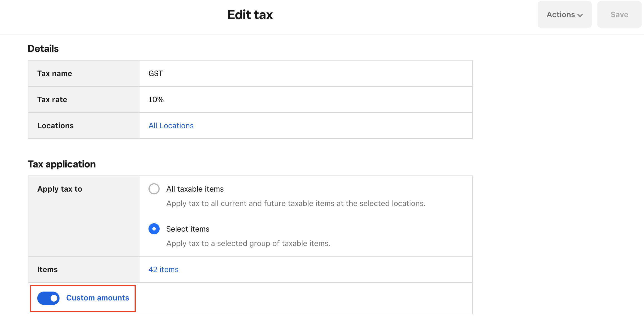Select the All taxable items radio button
The width and height of the screenshot is (644, 321).
(154, 189)
